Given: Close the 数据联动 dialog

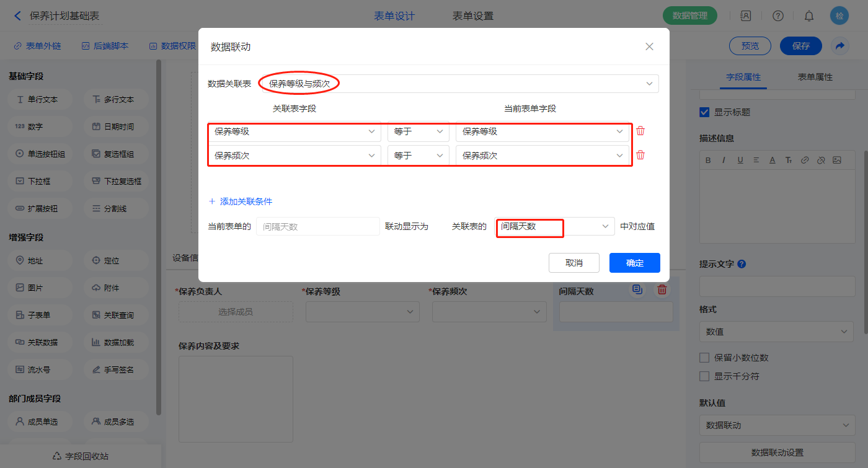Looking at the screenshot, I should coord(649,46).
